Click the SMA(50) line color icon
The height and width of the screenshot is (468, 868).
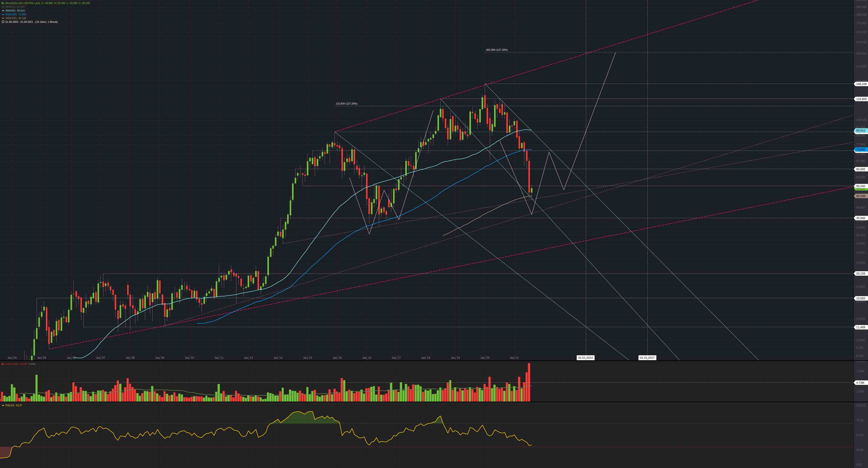coord(3,11)
